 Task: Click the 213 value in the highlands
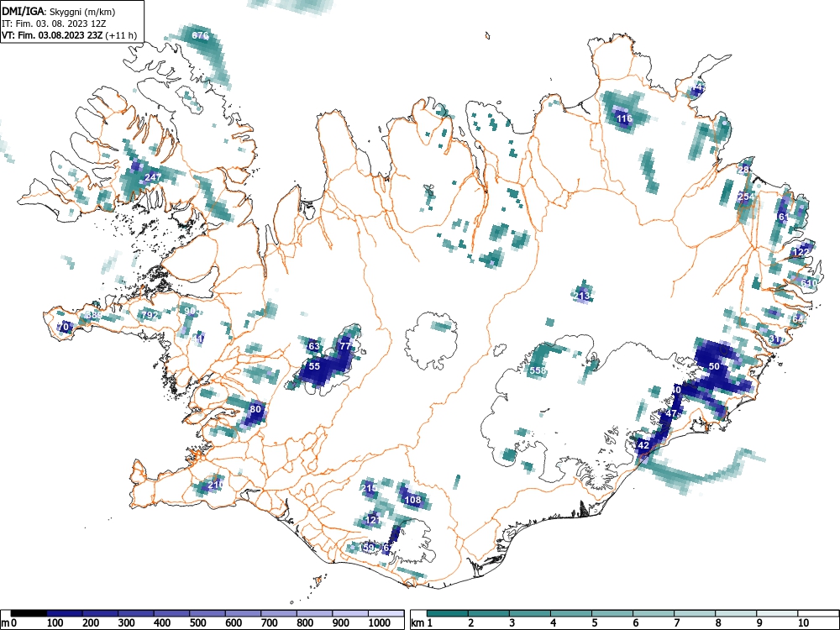[582, 296]
